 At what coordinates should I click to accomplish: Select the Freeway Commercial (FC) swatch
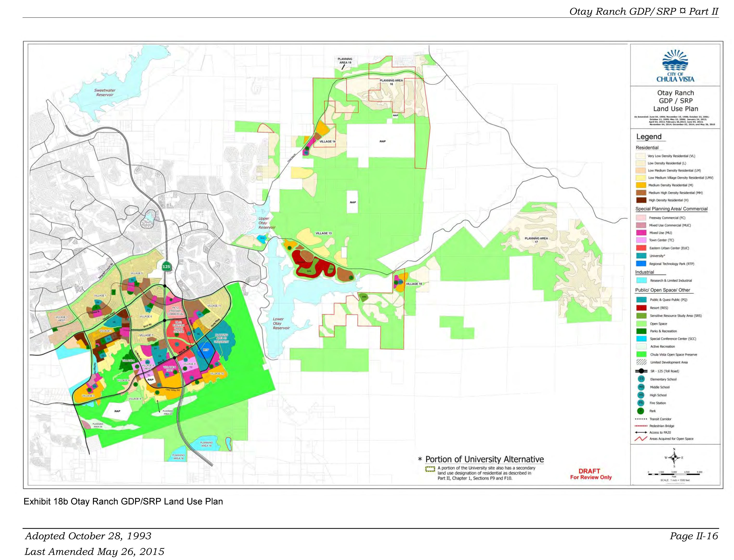pos(641,218)
